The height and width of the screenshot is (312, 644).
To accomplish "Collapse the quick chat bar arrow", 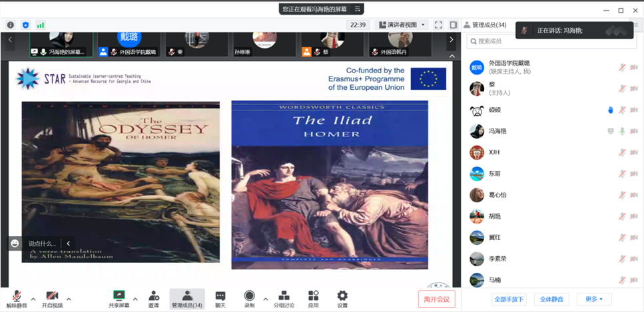I will pos(69,243).
